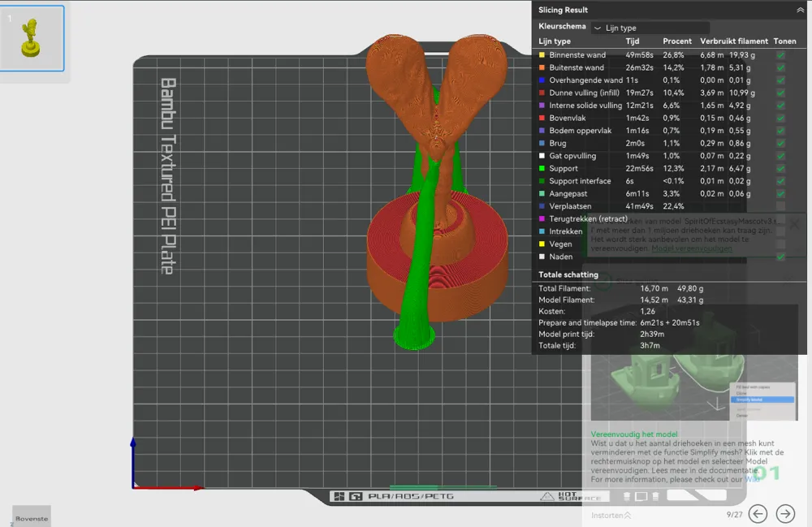Collapse the tips panel via Instorten
The height and width of the screenshot is (527, 812).
coord(611,515)
